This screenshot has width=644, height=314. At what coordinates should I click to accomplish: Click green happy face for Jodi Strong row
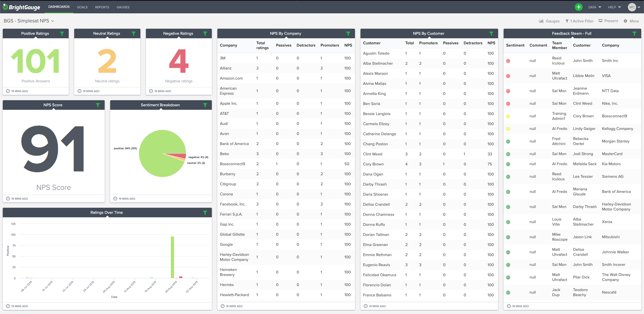point(508,154)
